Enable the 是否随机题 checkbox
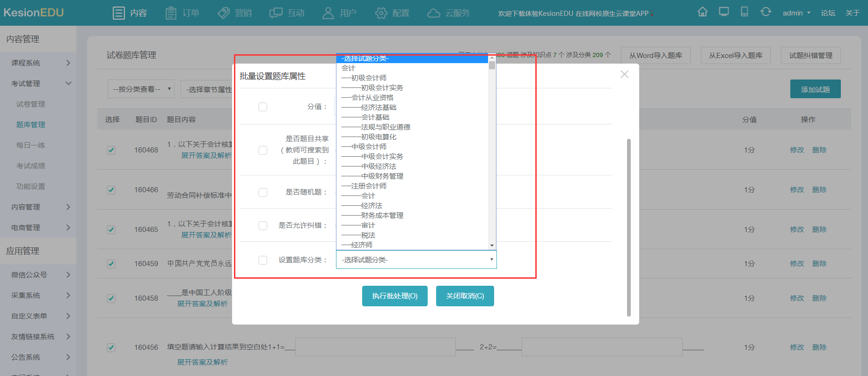The width and height of the screenshot is (868, 376). click(x=263, y=192)
